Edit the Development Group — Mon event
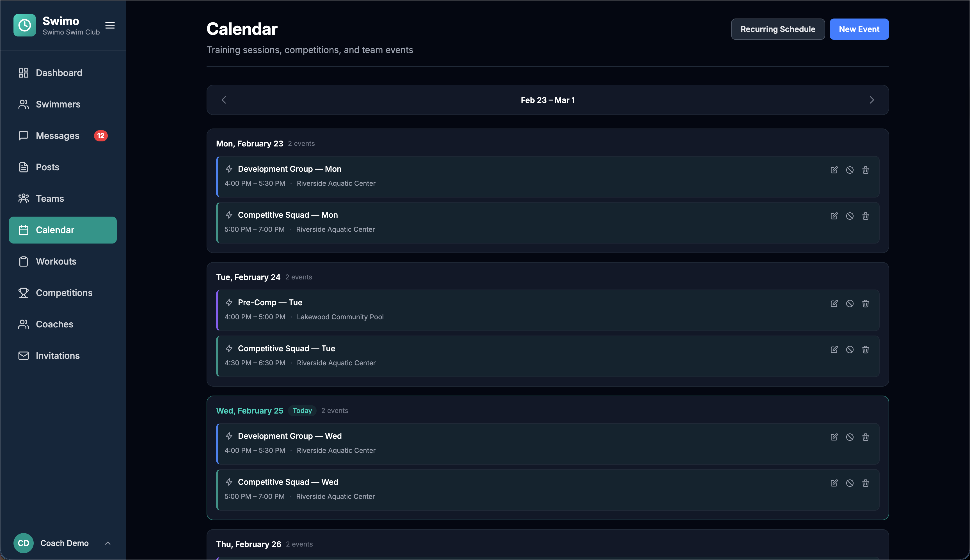The image size is (970, 560). click(x=834, y=170)
